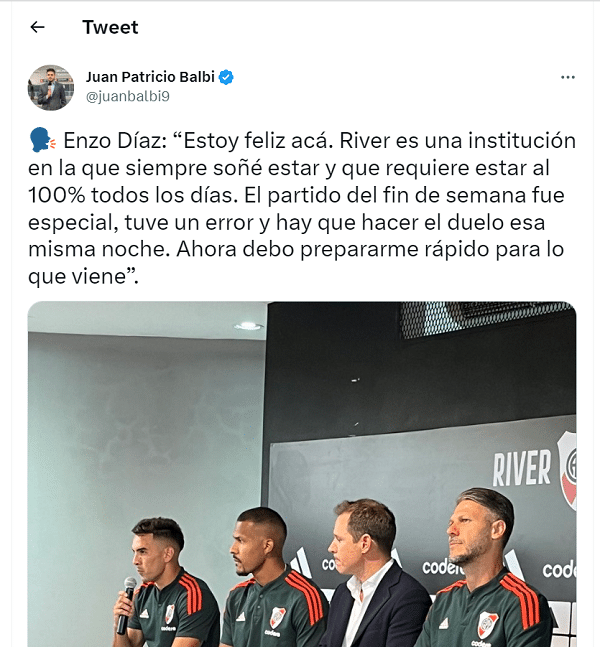Click the Tweet page heading

pos(110,27)
